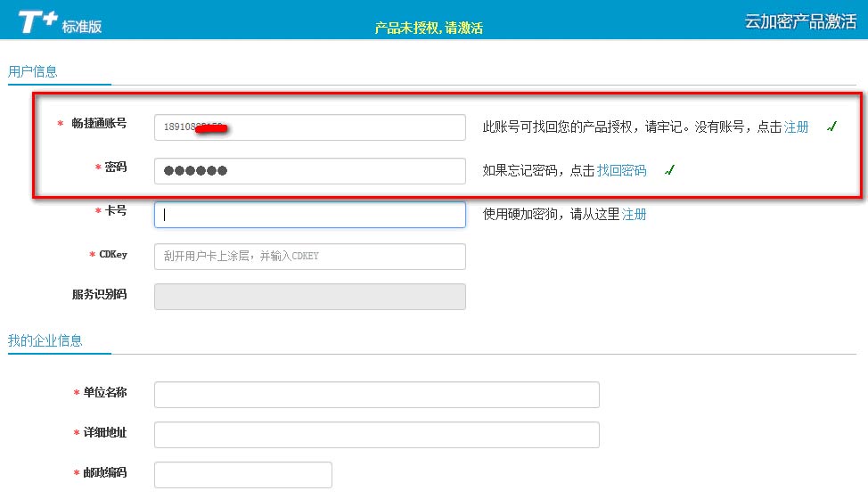Click the 邮政编码 label
The width and height of the screenshot is (868, 499).
(x=104, y=472)
